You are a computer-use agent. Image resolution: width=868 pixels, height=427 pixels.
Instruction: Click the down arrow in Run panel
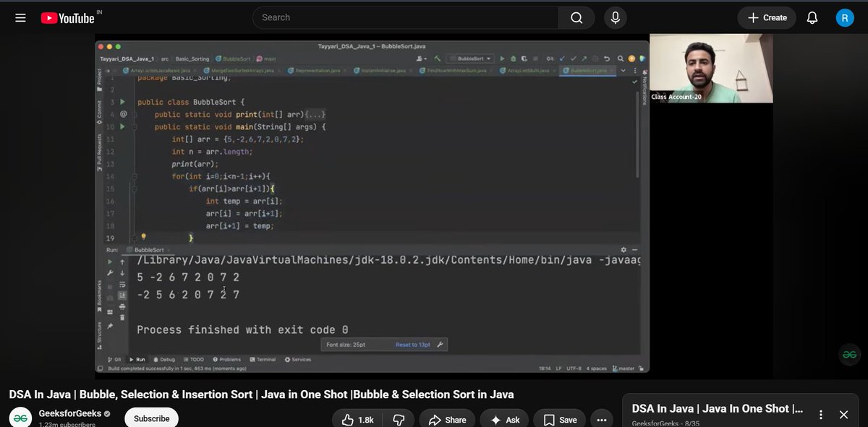[122, 273]
